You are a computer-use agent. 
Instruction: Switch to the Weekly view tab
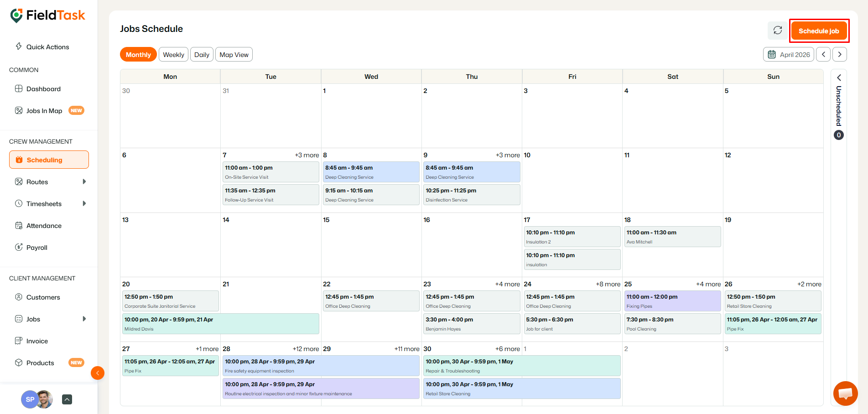pos(173,55)
